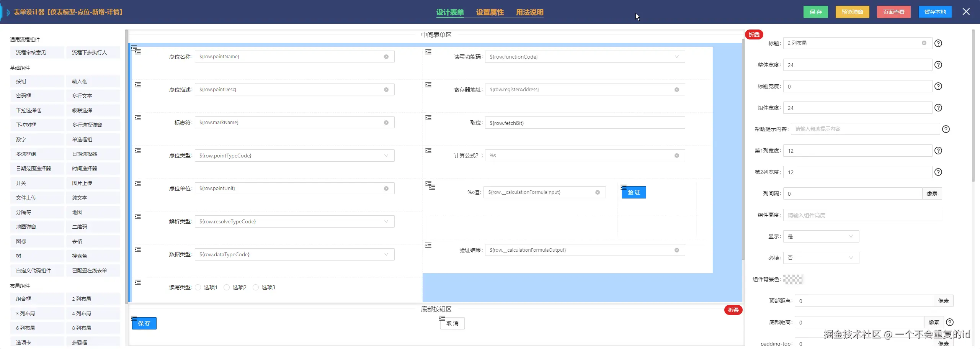Pick the 输入框 component from the palette
This screenshot has height=349, width=980.
(93, 81)
